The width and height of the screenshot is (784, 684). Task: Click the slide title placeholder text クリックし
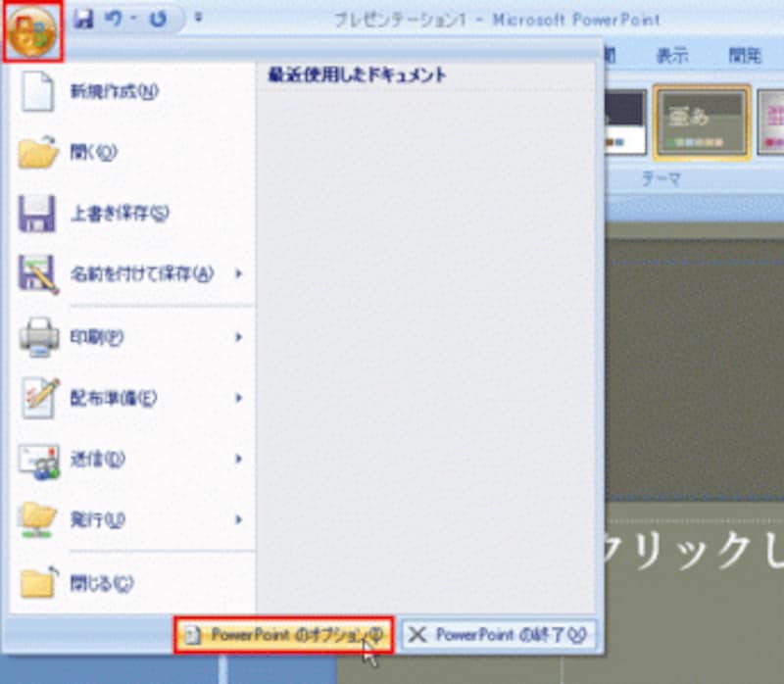tap(693, 550)
